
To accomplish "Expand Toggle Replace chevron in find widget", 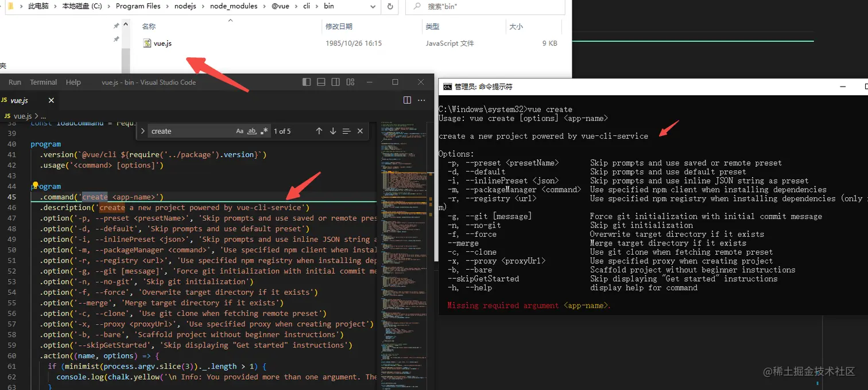I will pyautogui.click(x=142, y=131).
